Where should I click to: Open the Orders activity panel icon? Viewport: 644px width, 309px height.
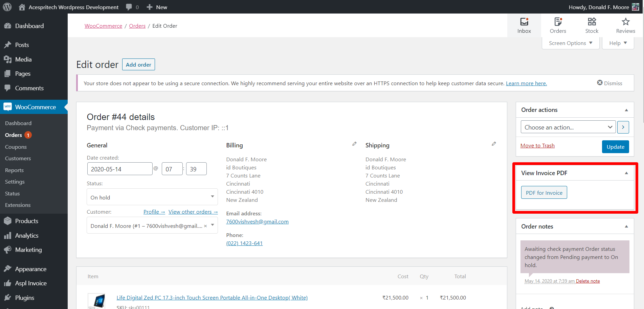(x=558, y=22)
